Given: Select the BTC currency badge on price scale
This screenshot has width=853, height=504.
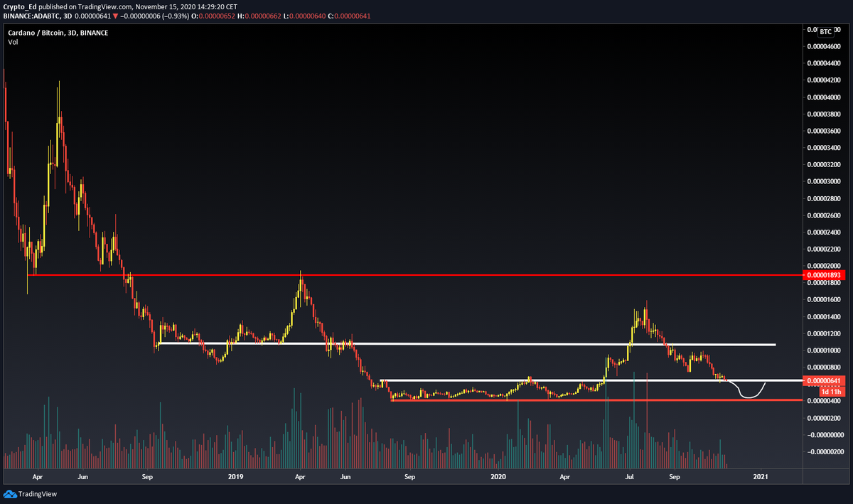Looking at the screenshot, I should (825, 31).
